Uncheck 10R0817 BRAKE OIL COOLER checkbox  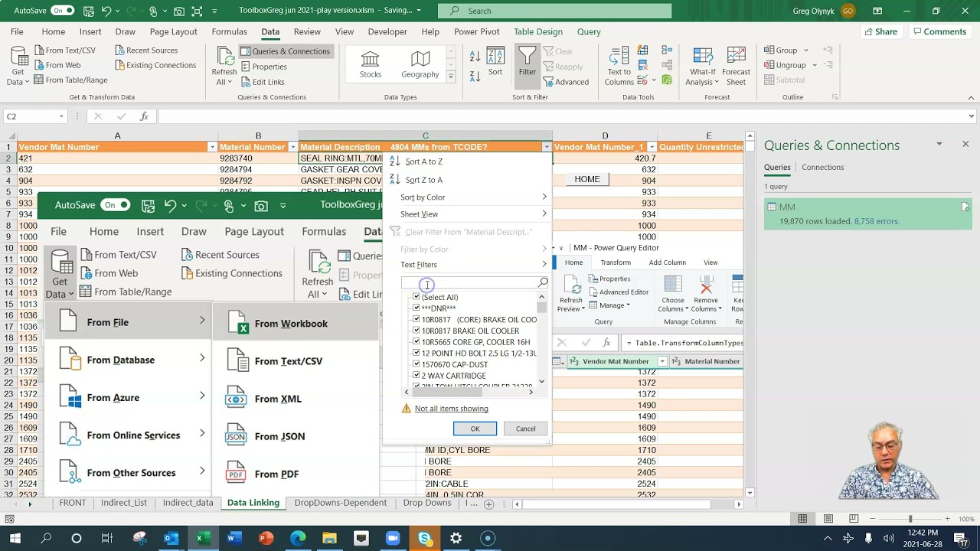(416, 331)
